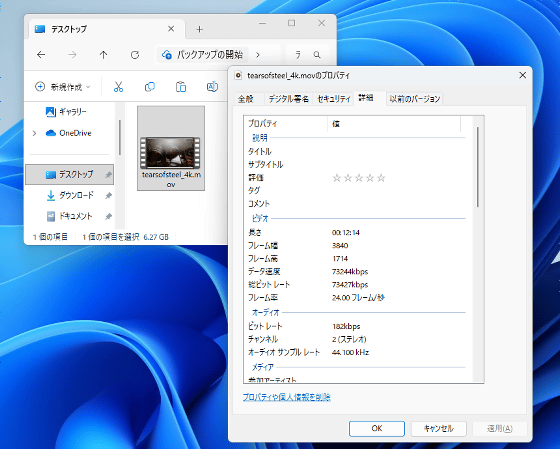Expand the OneDrive tree node chevron
The height and width of the screenshot is (449, 560).
click(x=34, y=133)
